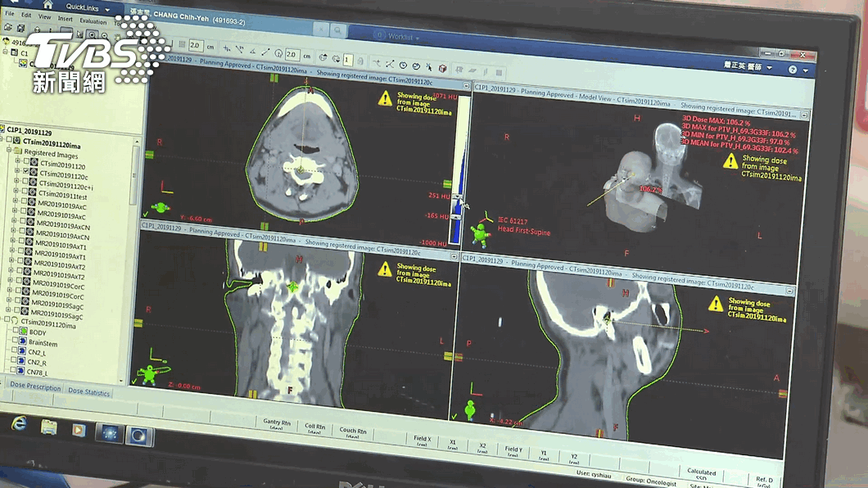Image resolution: width=868 pixels, height=488 pixels.
Task: Click the open patient folder toolbar icon
Action: point(7,26)
